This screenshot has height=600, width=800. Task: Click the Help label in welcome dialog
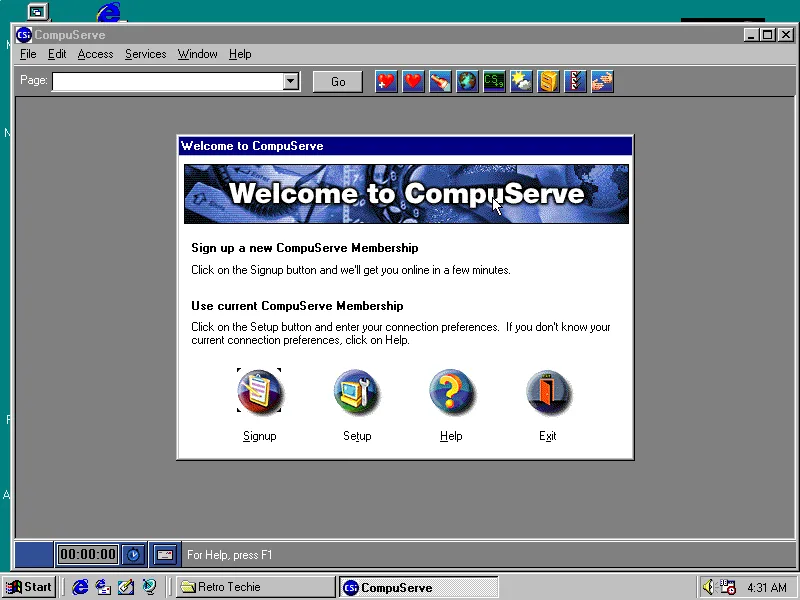(451, 436)
